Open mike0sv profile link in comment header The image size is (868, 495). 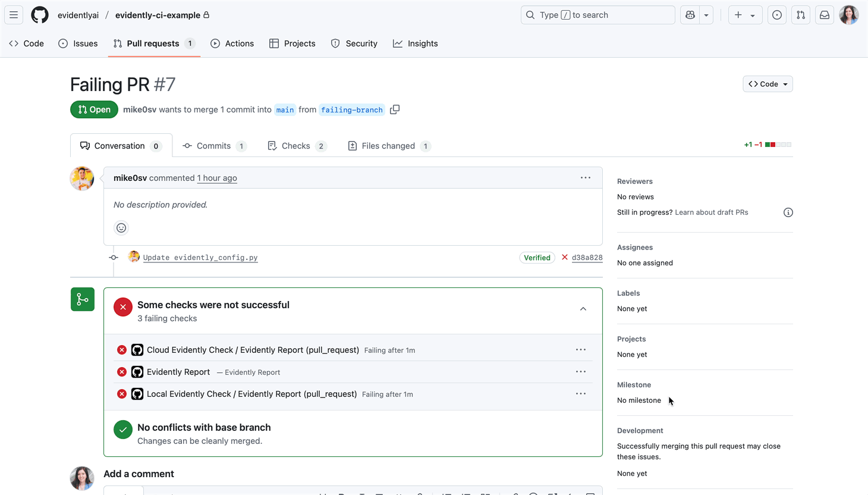point(130,178)
